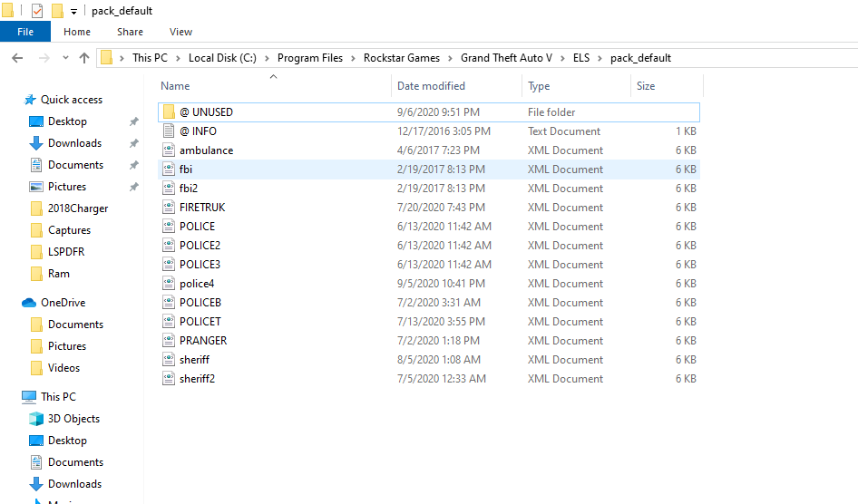The width and height of the screenshot is (858, 504).
Task: Expand the chevron after Program Files breadcrumb
Action: click(x=353, y=58)
